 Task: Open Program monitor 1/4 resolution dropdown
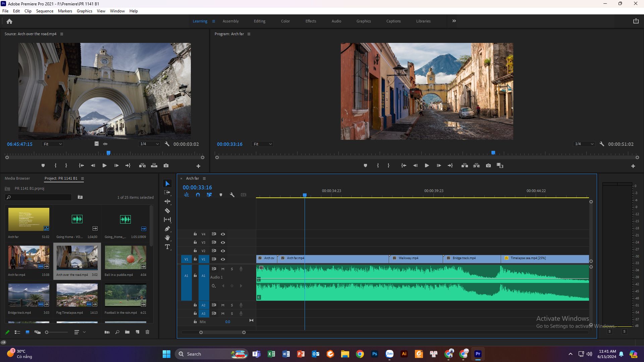(584, 144)
